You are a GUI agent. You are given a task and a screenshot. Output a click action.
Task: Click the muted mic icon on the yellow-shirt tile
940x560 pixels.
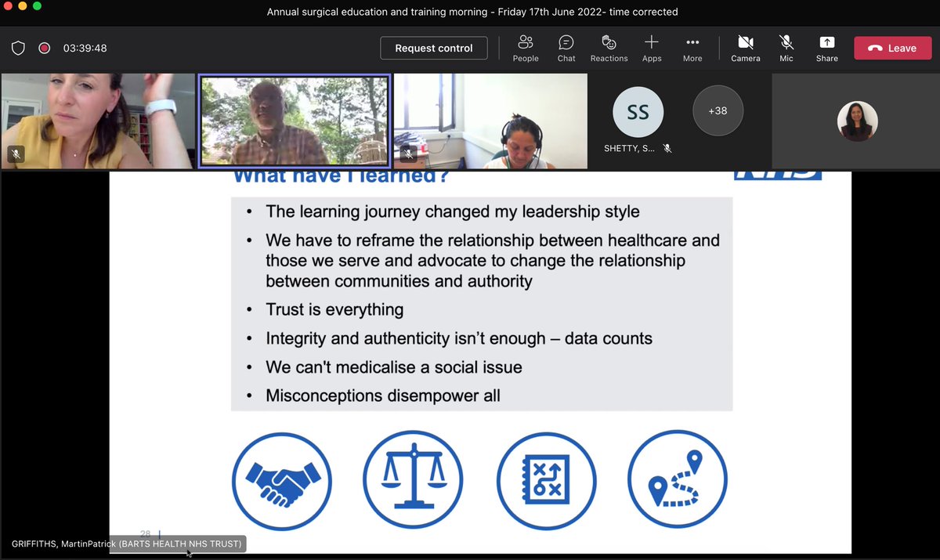(15, 154)
